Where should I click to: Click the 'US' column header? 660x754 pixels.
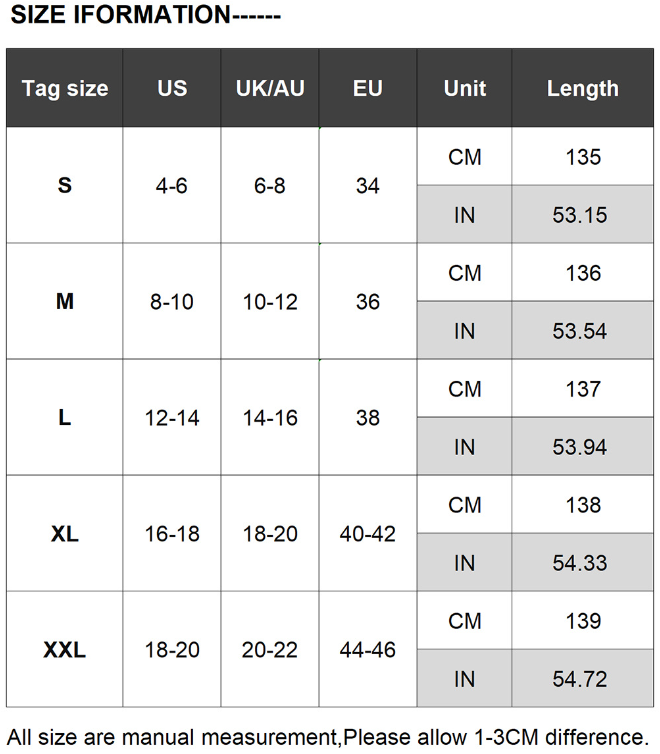coord(172,88)
